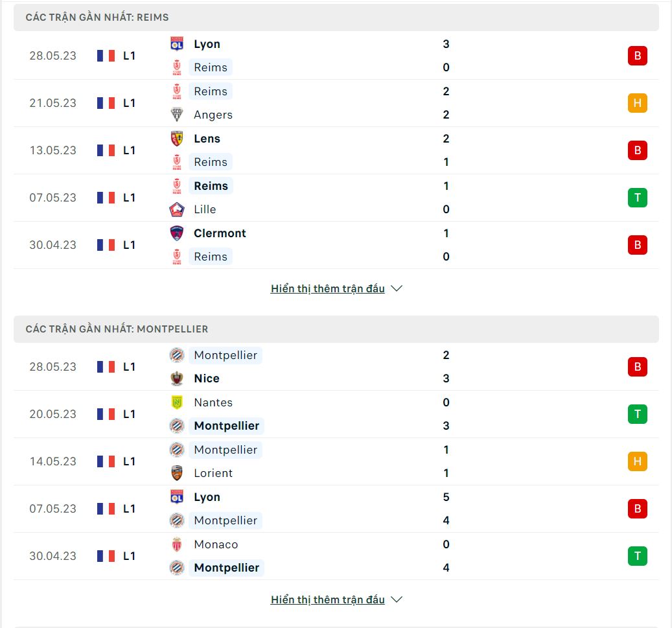
Task: Expand more Reims matches with the chevron arrow
Action: (x=397, y=288)
